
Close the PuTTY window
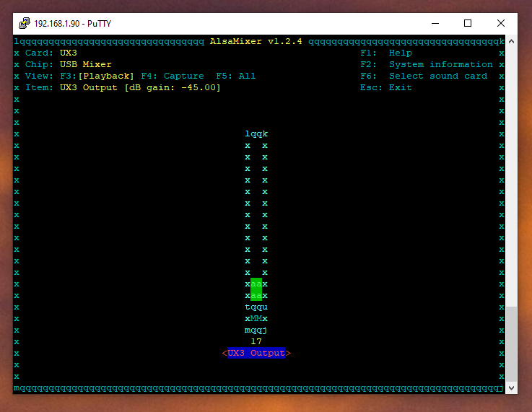pyautogui.click(x=500, y=23)
